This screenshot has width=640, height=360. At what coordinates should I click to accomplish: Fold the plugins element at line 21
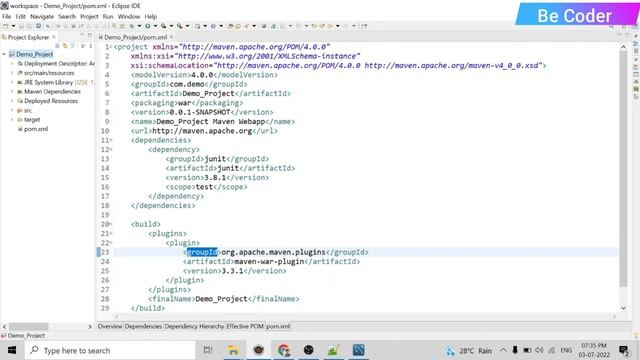[x=111, y=234]
